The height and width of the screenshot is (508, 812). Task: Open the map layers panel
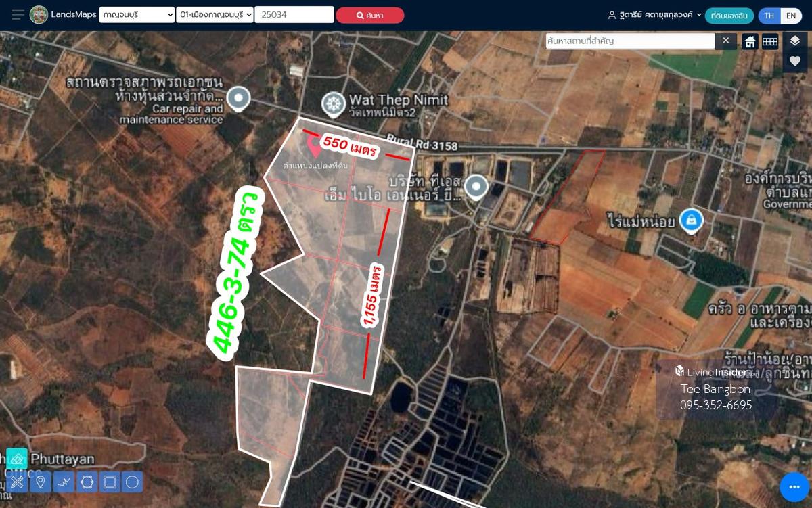point(795,41)
